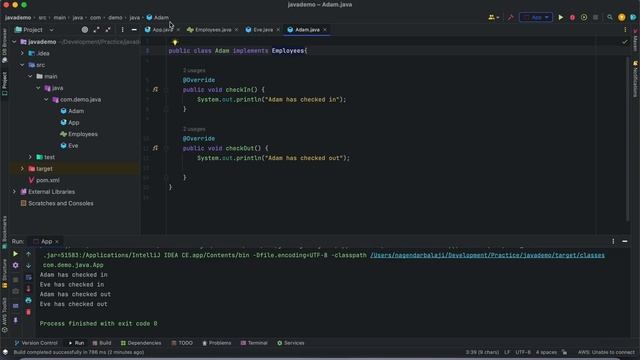Click down-arrow stack trace icon in Run panel
The width and height of the screenshot is (640, 360).
[29, 266]
